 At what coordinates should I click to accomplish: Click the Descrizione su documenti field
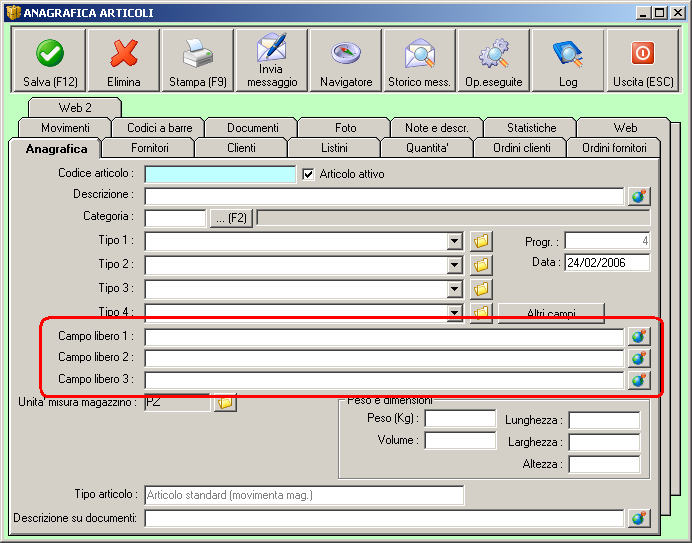pyautogui.click(x=384, y=518)
